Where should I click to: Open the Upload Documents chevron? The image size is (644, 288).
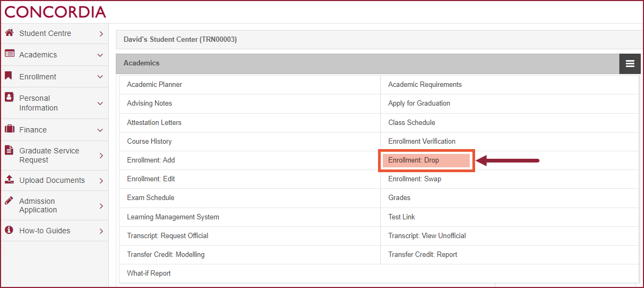pyautogui.click(x=101, y=181)
